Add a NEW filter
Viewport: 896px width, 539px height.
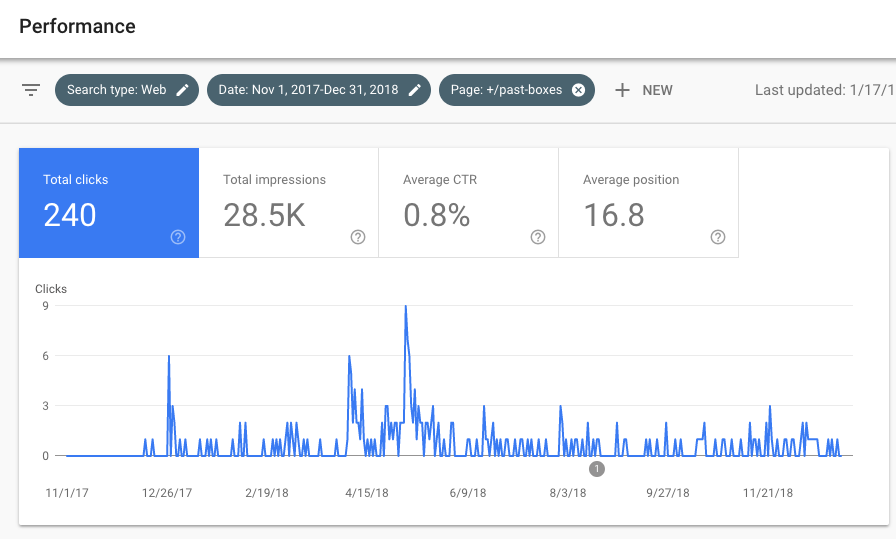click(644, 90)
